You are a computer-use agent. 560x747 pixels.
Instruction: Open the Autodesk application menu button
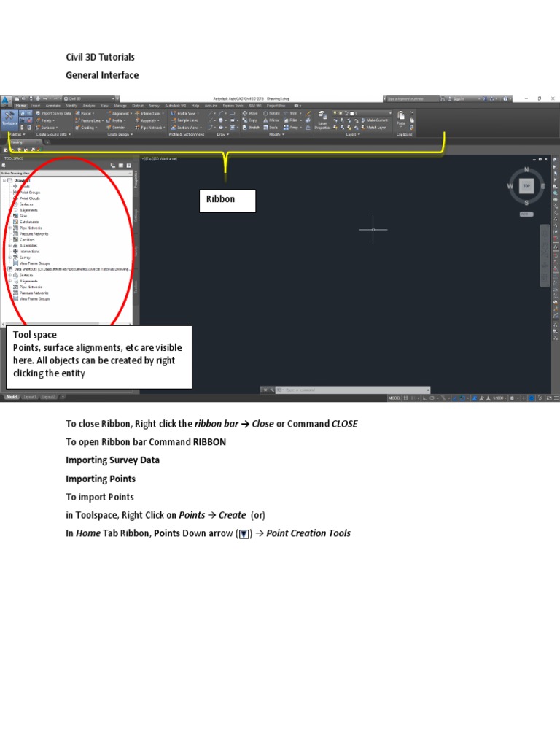6,101
